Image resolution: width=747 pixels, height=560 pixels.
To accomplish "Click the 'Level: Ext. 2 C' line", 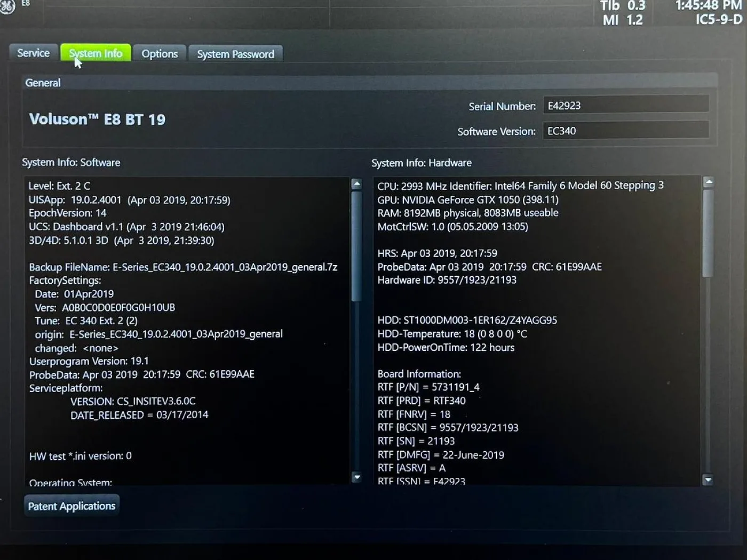I will point(59,186).
